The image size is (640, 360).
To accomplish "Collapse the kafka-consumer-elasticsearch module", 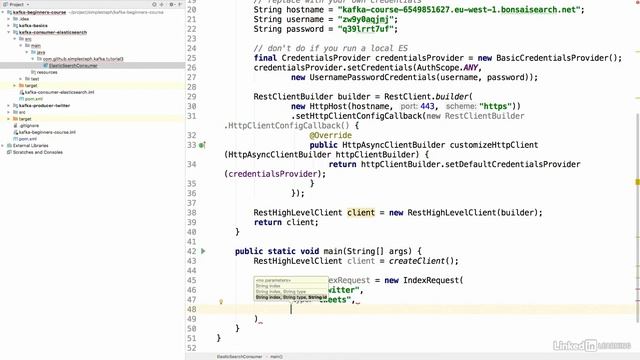I will tap(9, 32).
